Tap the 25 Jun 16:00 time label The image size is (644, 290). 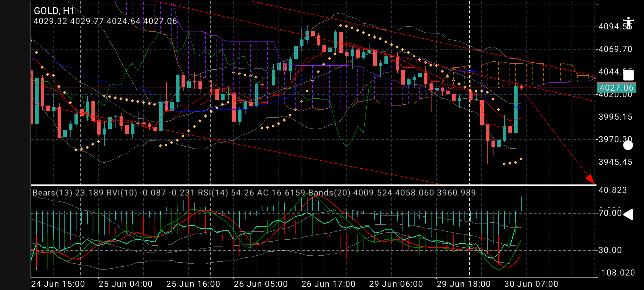(193, 284)
